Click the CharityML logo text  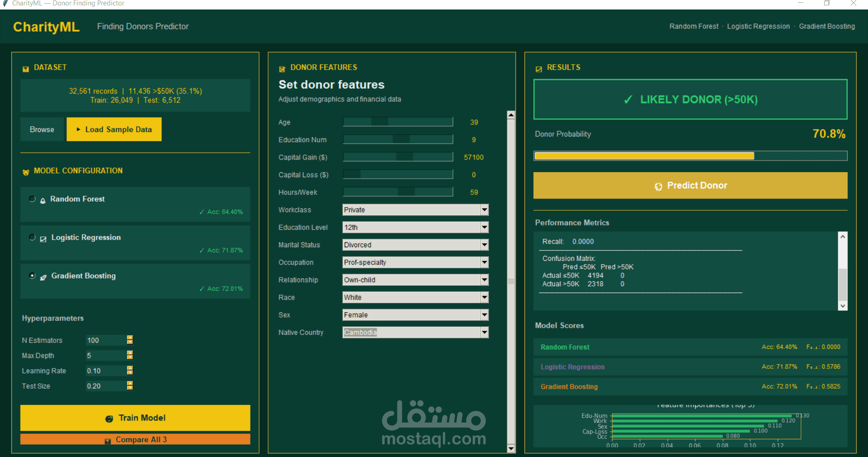click(46, 27)
